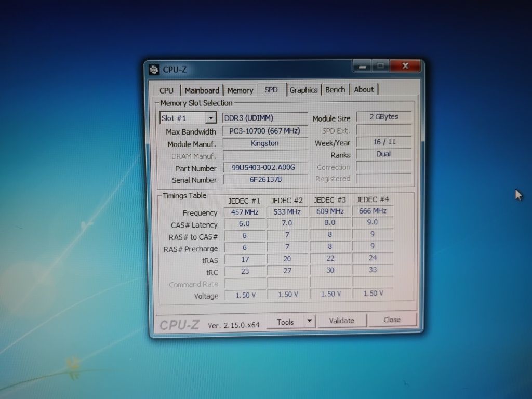The image size is (532, 399).
Task: Click the JEDEC #4 column header
Action: 373,199
